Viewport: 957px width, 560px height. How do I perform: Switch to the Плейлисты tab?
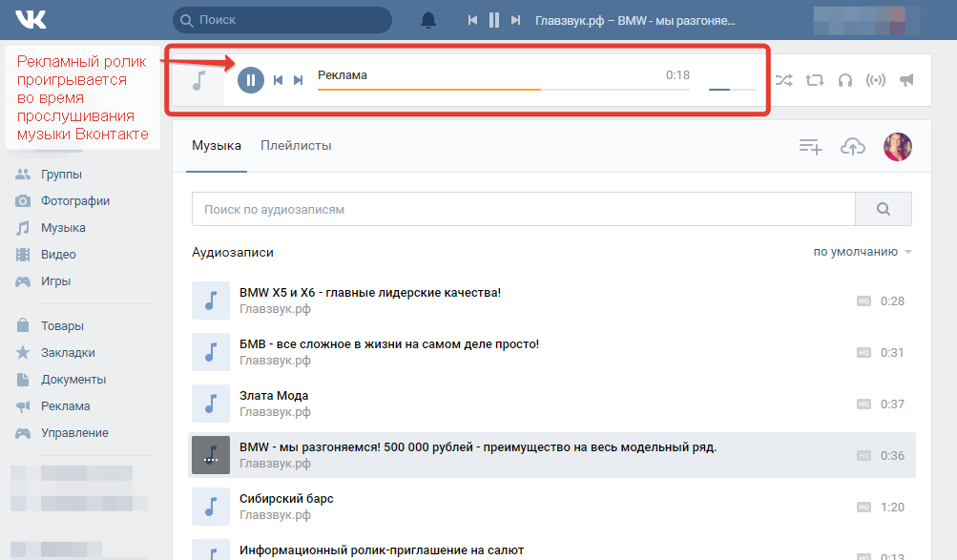click(x=296, y=146)
